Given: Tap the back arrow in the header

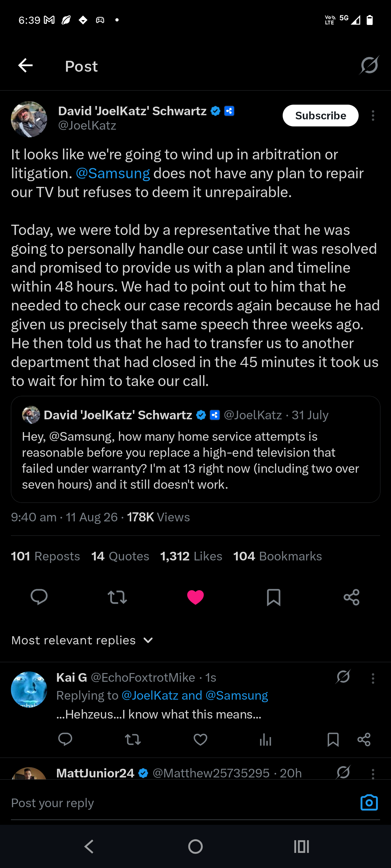Looking at the screenshot, I should [25, 65].
